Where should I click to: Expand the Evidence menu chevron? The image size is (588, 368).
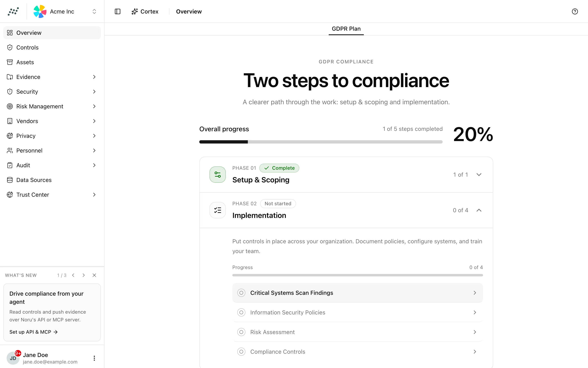point(94,77)
